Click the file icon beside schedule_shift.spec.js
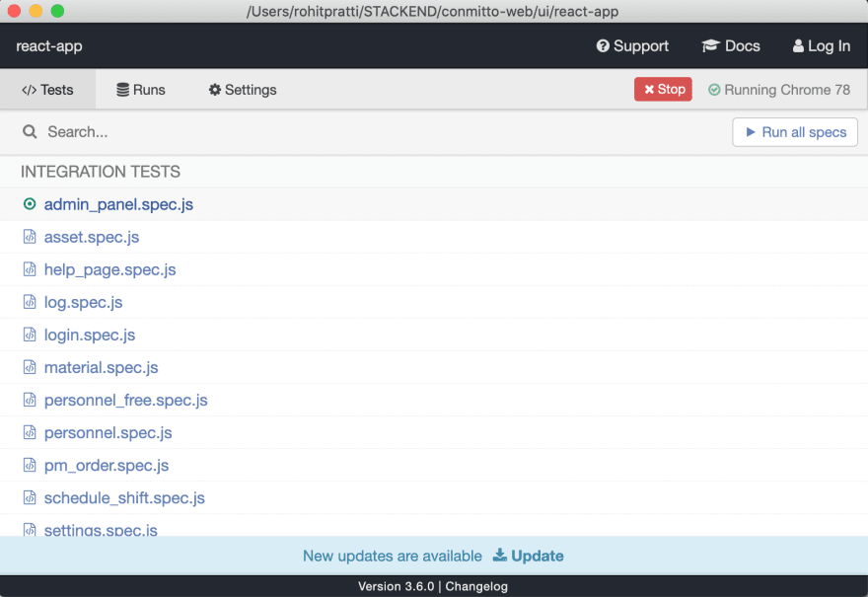The image size is (868, 597). [x=30, y=498]
